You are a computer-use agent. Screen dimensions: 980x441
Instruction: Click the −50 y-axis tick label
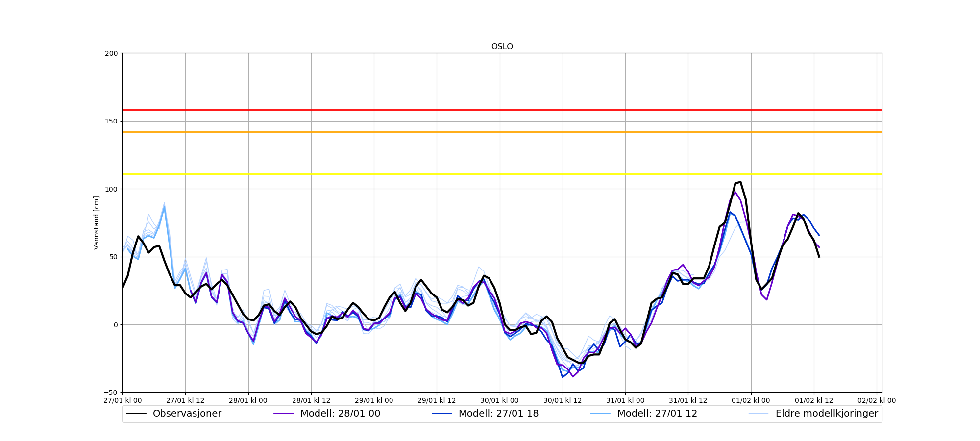(111, 392)
